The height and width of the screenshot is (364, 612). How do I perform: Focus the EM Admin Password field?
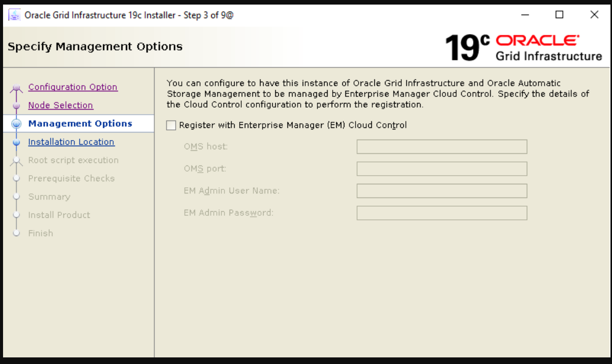[x=442, y=213]
